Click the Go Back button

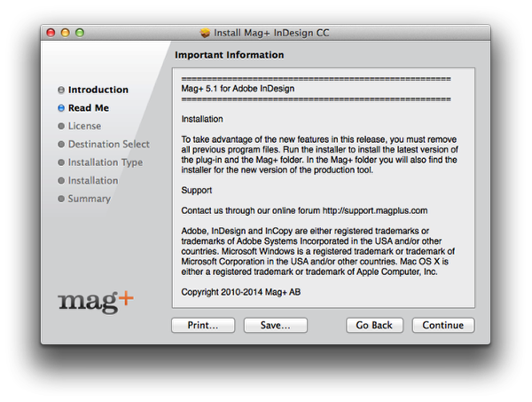pos(374,326)
